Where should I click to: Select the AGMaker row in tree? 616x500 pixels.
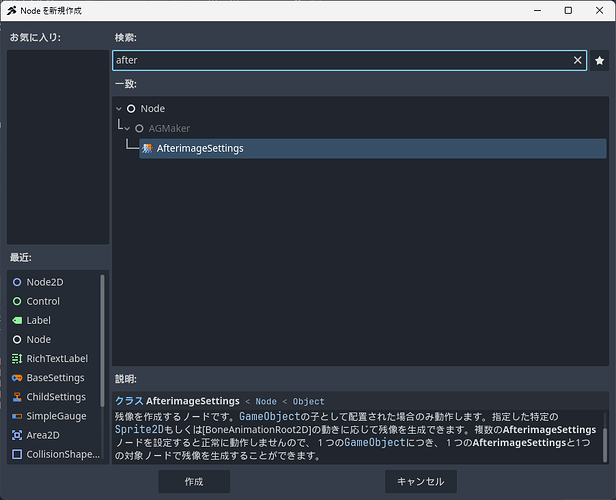point(169,128)
